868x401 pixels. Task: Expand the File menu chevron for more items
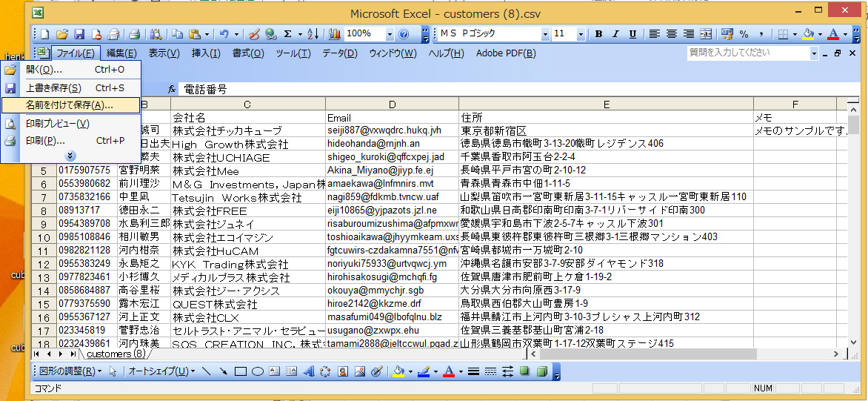tap(71, 156)
